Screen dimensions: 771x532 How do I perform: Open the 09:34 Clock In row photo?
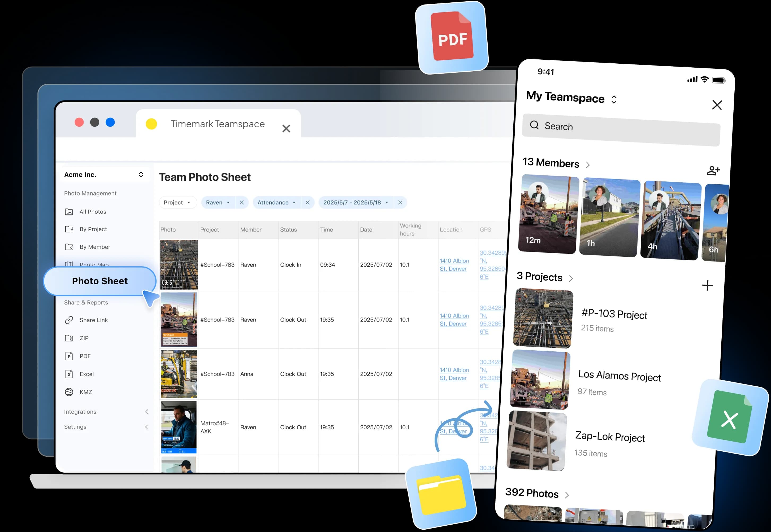click(x=179, y=265)
